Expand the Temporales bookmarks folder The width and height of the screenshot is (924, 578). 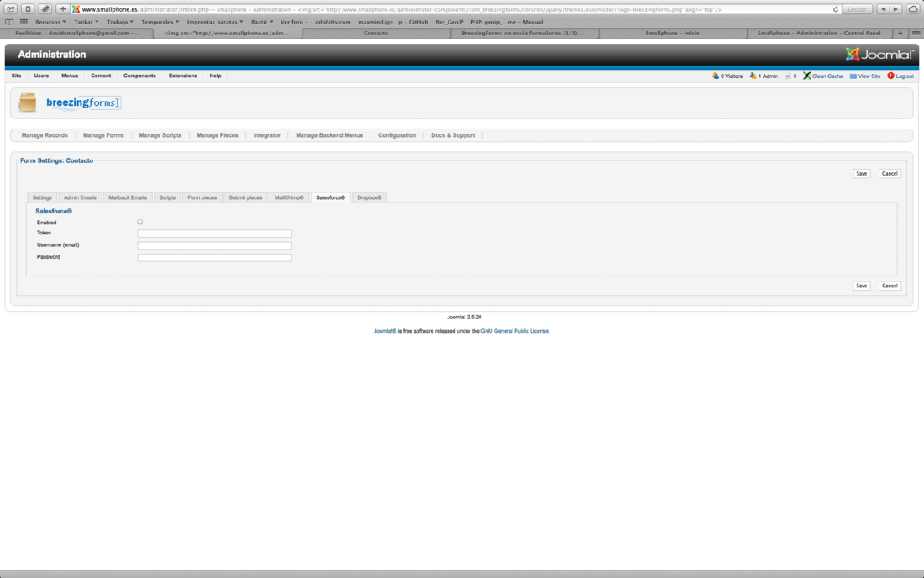pos(160,22)
